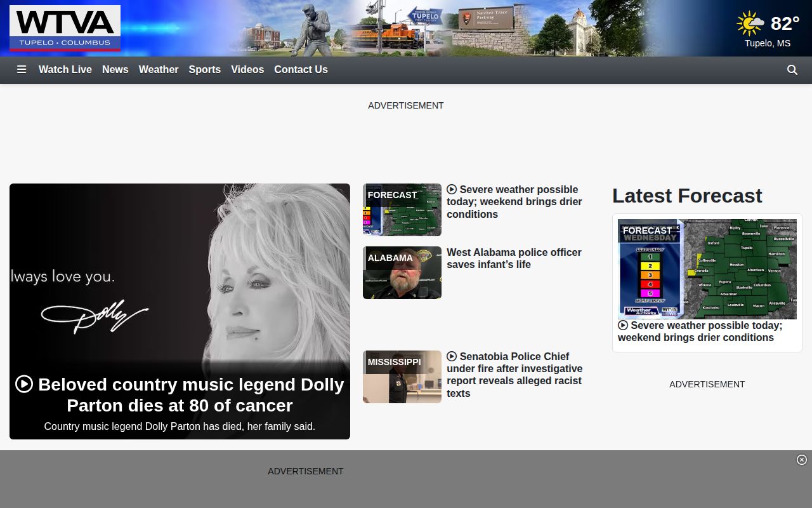
Task: Select Sports in the navigation bar
Action: [x=205, y=70]
